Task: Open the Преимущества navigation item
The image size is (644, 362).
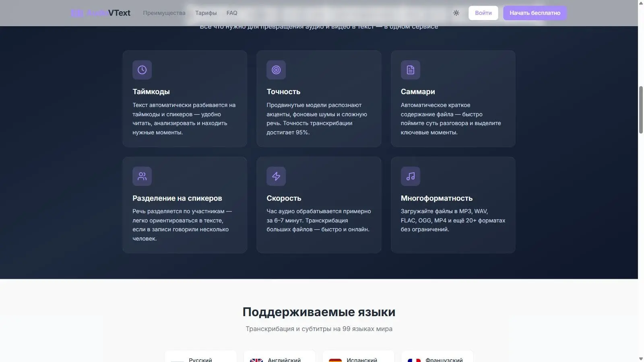Action: tap(164, 13)
